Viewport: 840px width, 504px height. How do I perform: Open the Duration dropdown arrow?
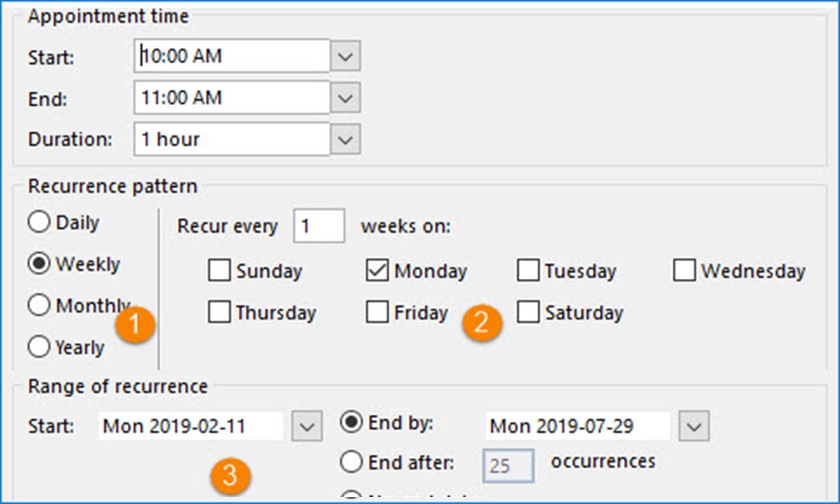(345, 139)
